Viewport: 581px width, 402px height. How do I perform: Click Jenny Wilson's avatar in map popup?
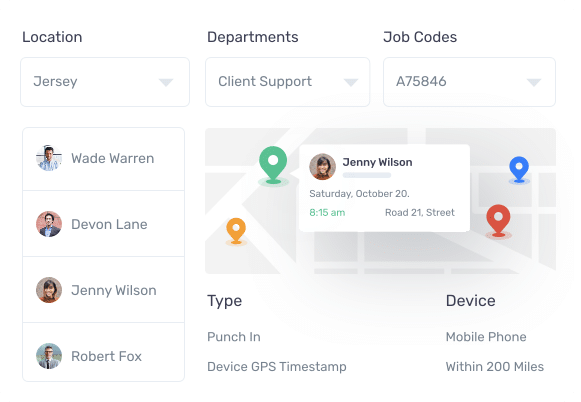click(322, 166)
